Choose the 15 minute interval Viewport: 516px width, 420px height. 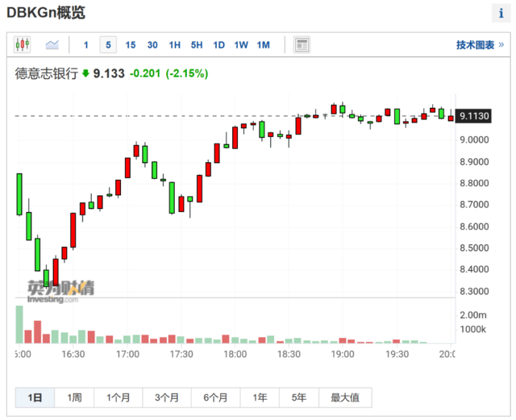point(131,45)
